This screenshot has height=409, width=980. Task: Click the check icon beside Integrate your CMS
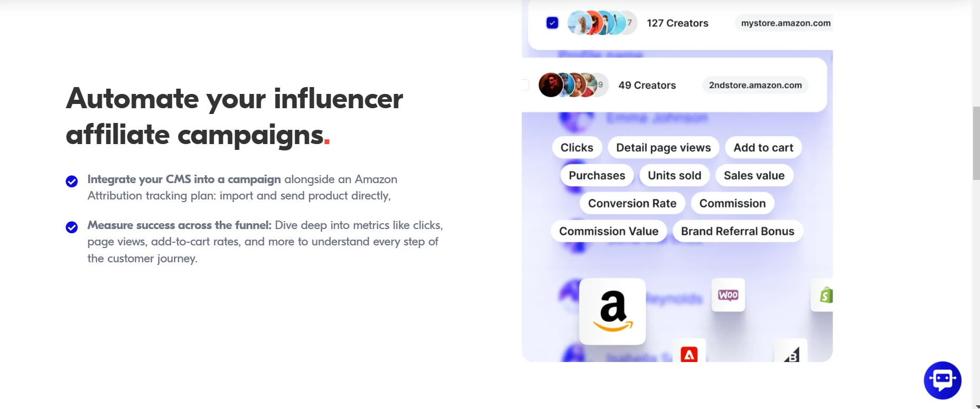tap(72, 181)
